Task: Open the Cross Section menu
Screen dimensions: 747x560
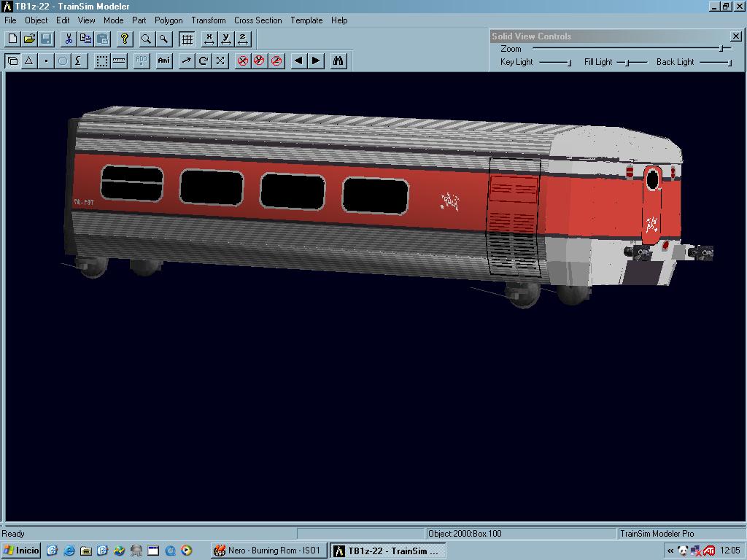Action: point(258,20)
